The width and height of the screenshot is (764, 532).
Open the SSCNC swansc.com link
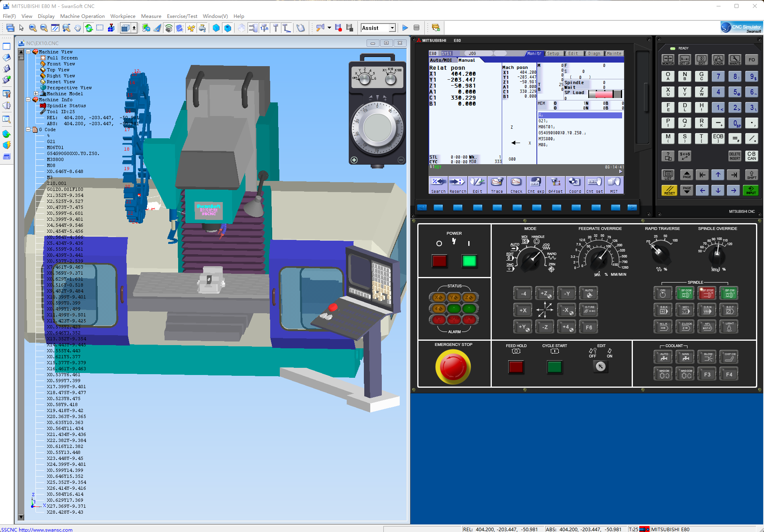click(45, 529)
